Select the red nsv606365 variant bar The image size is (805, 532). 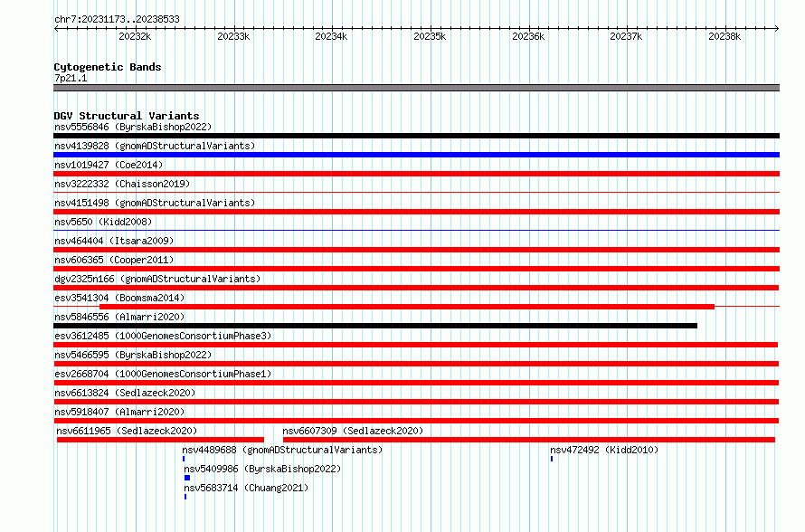(416, 269)
